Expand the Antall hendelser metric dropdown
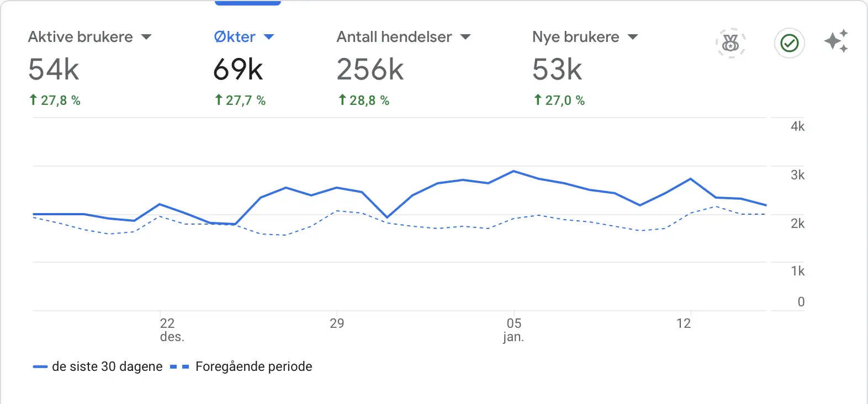Image resolution: width=868 pixels, height=404 pixels. [x=465, y=37]
